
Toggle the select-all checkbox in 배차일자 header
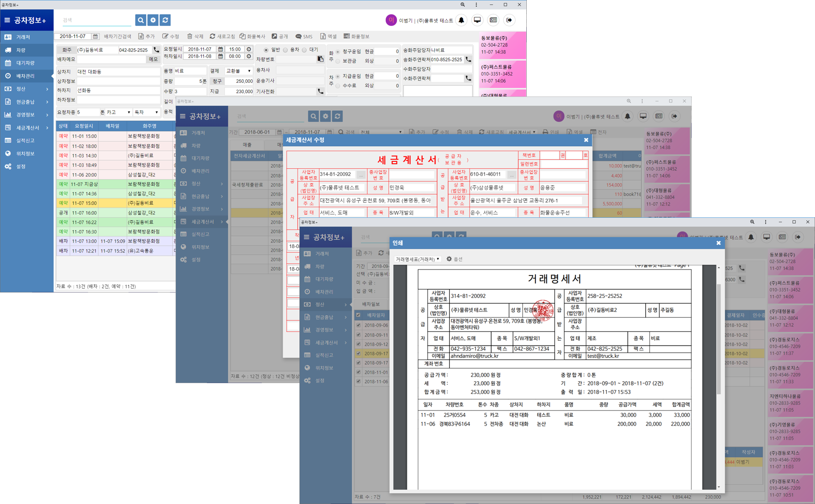[x=358, y=315]
